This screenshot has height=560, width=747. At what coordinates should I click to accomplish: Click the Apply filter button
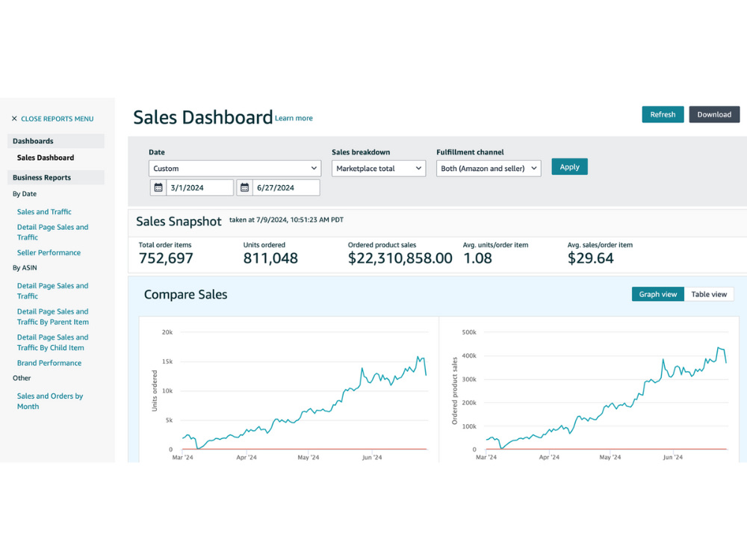coord(570,167)
